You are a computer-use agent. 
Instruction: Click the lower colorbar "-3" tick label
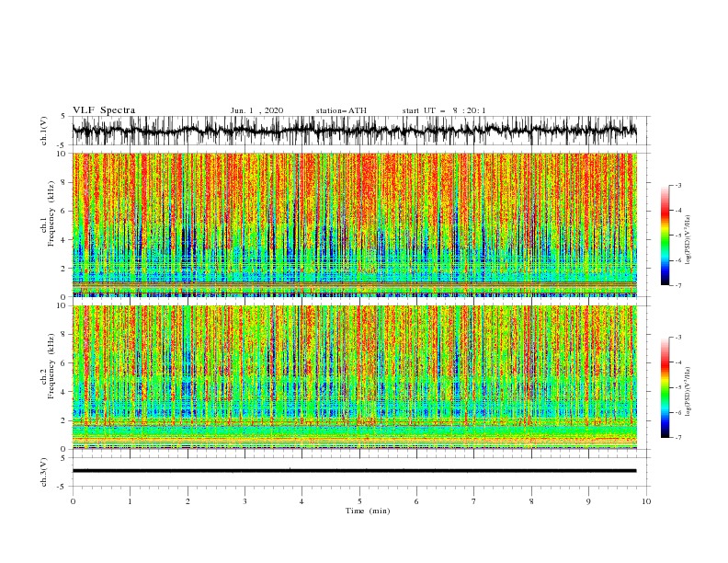point(678,338)
